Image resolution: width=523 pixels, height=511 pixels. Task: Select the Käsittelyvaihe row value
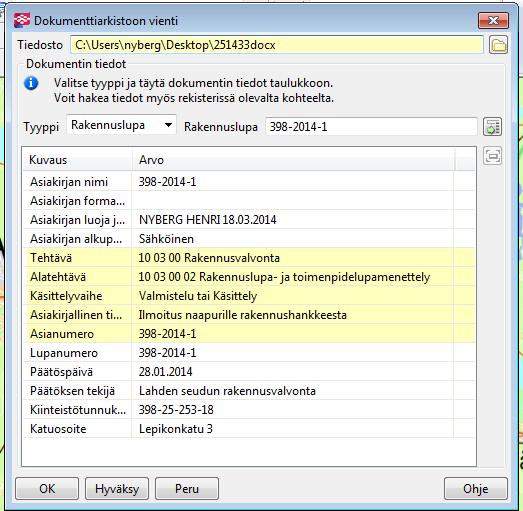(x=198, y=296)
